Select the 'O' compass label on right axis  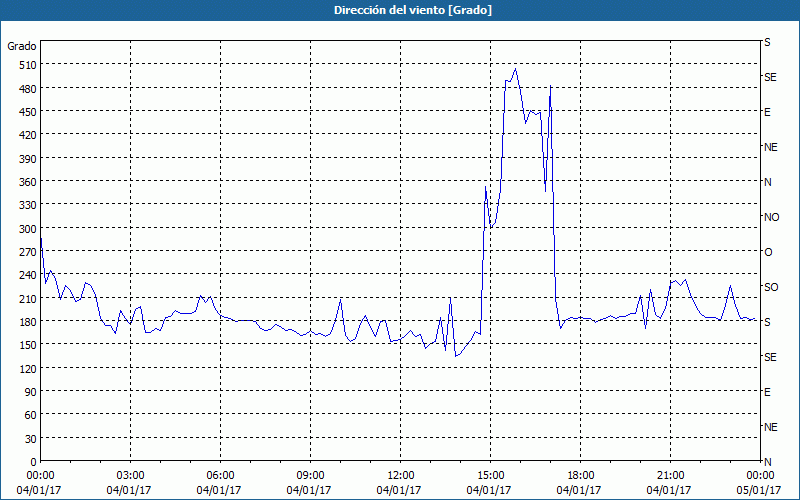(768, 252)
